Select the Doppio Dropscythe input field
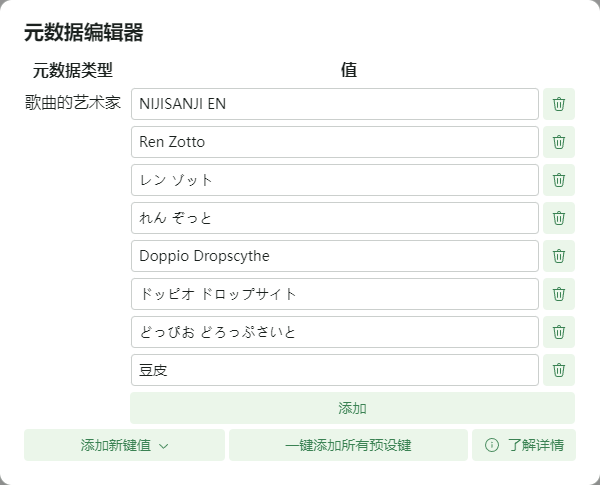 coord(334,256)
